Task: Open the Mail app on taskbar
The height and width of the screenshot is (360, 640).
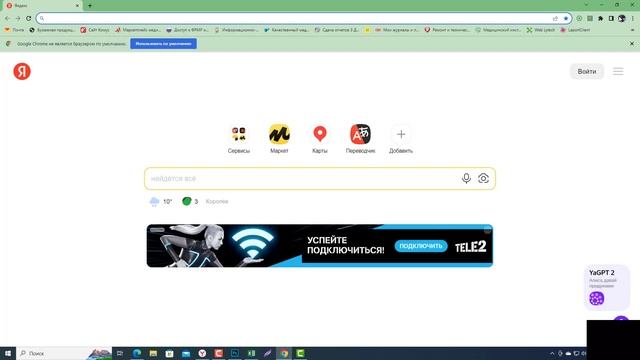Action: coord(186,353)
